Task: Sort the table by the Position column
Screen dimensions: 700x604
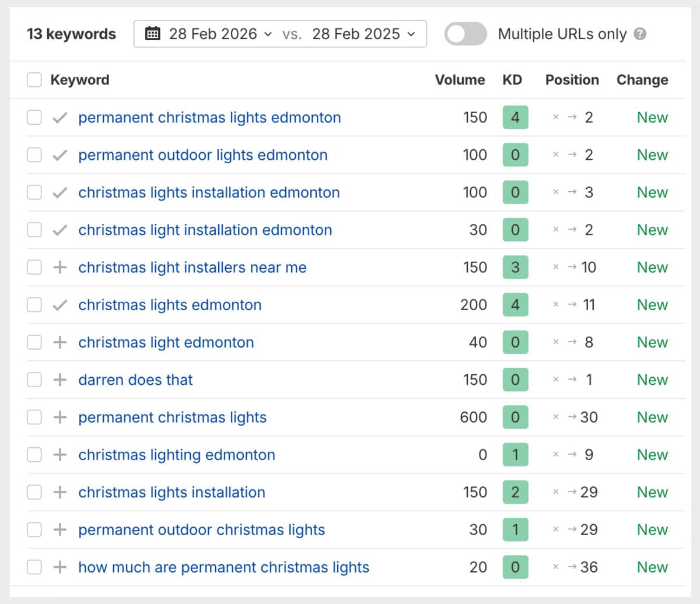Action: (572, 79)
